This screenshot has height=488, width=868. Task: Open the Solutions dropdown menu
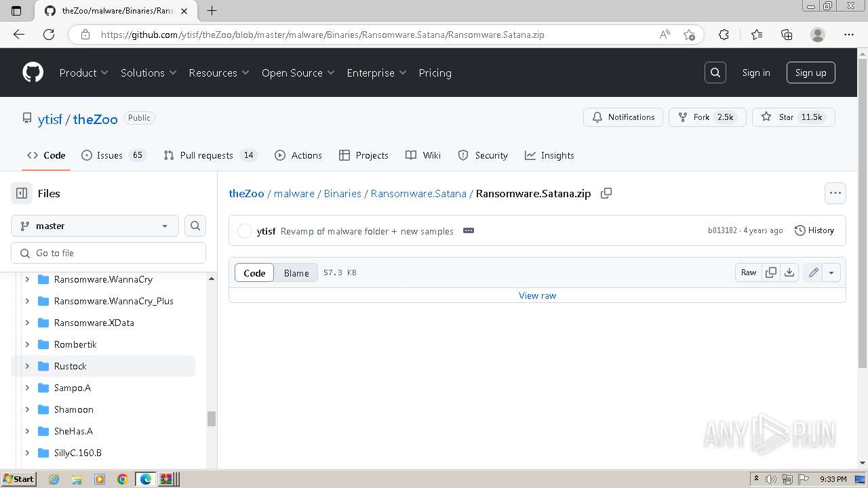149,73
